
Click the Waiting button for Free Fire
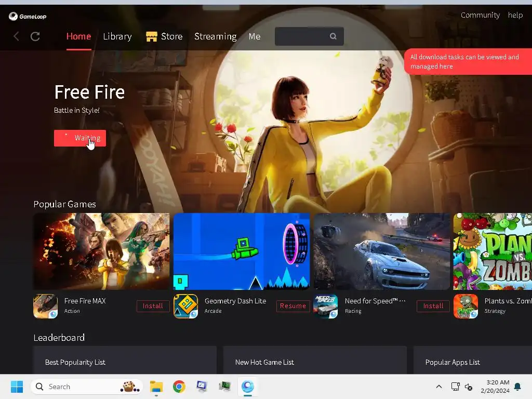80,138
